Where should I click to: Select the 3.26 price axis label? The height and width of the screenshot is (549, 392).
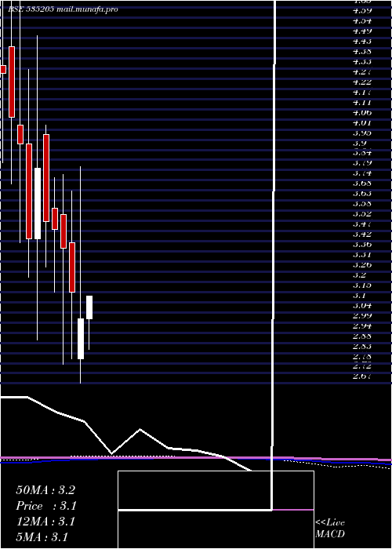[362, 265]
